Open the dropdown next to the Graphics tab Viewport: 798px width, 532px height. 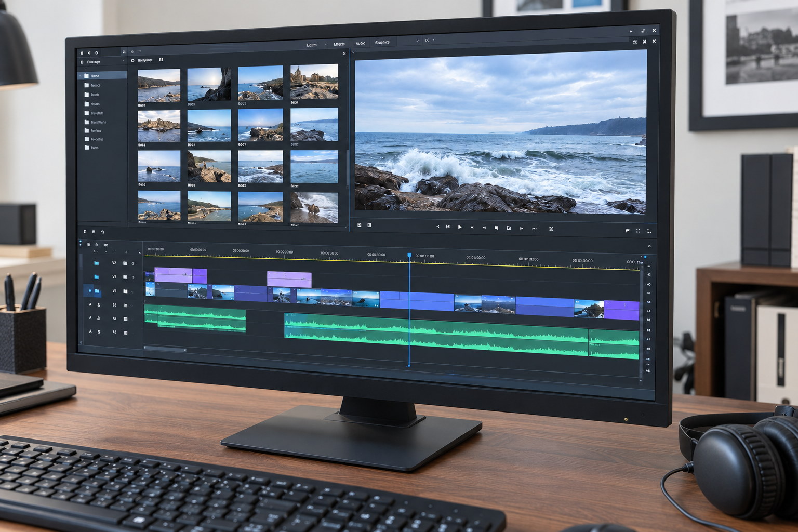[417, 41]
